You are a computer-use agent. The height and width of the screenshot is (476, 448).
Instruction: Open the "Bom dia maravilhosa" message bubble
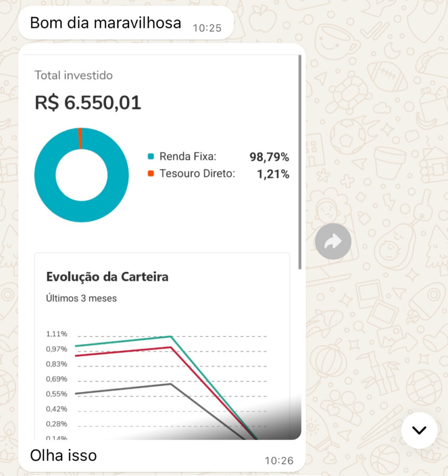125,23
